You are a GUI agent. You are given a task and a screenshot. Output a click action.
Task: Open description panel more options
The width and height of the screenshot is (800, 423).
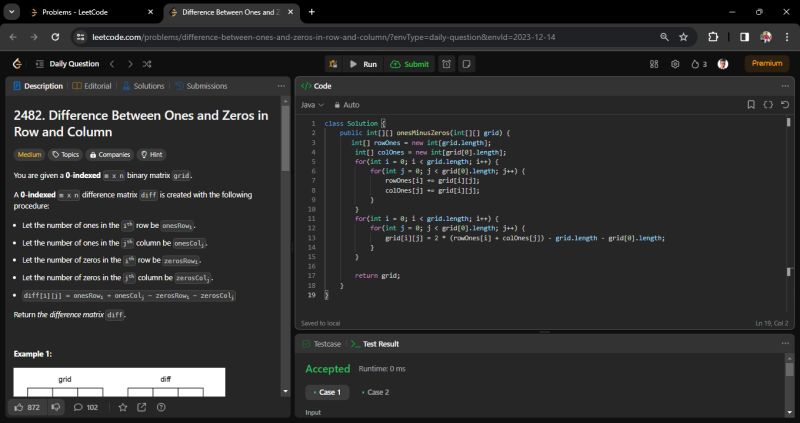[x=281, y=86]
